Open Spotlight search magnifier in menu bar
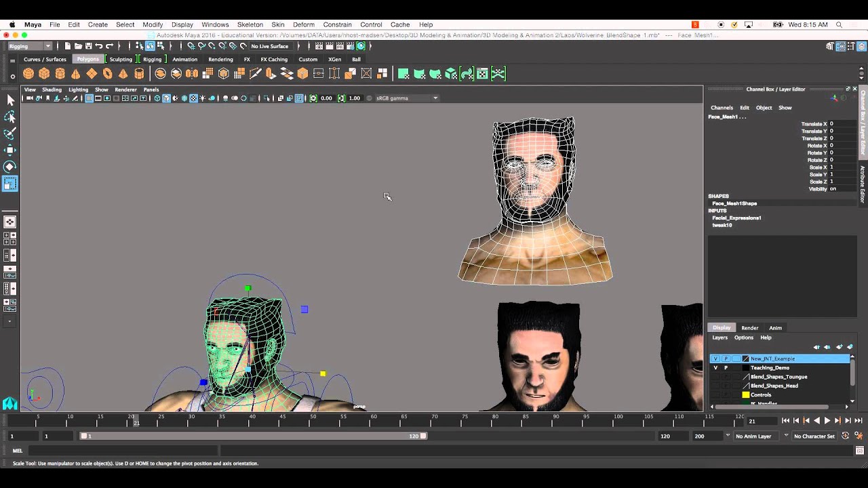 (x=840, y=24)
